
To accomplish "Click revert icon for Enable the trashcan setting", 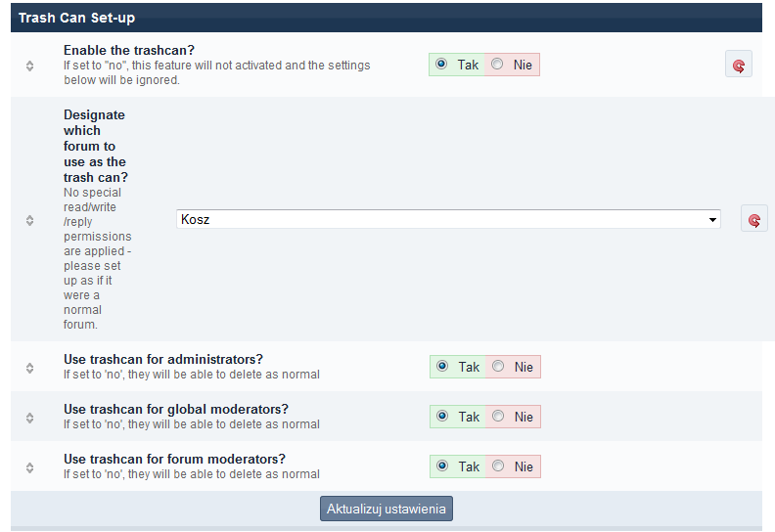I will pyautogui.click(x=739, y=66).
